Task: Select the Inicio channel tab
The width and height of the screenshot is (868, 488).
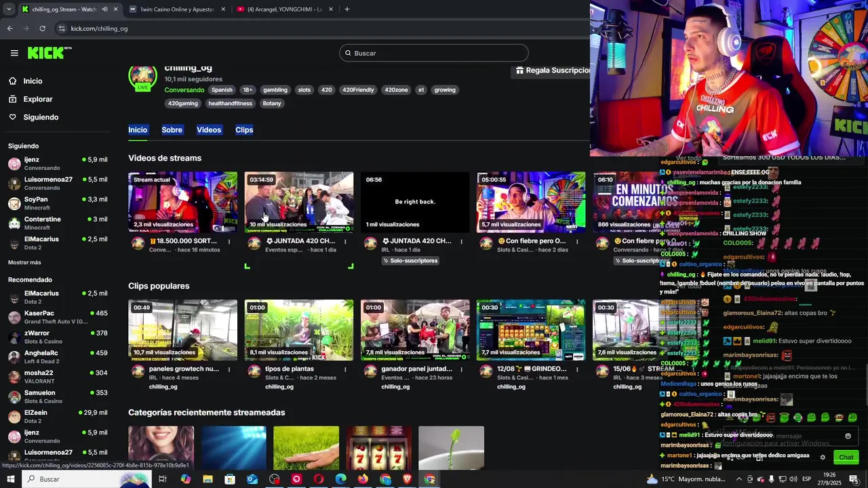Action: 138,129
